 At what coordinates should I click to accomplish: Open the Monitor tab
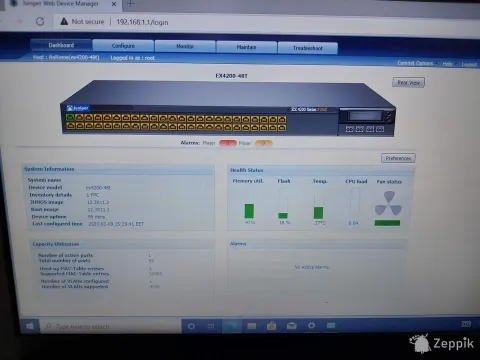point(185,47)
